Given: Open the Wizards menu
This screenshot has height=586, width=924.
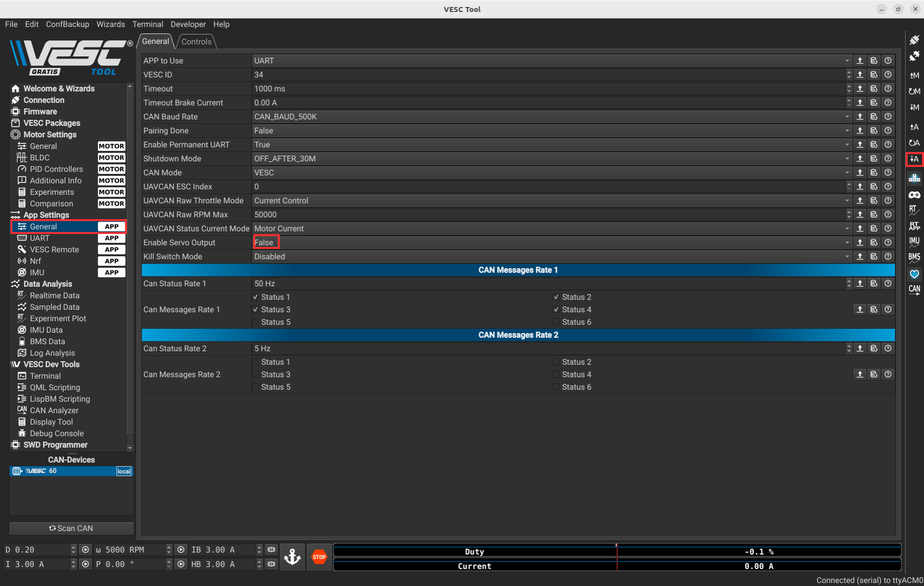Looking at the screenshot, I should pyautogui.click(x=110, y=24).
